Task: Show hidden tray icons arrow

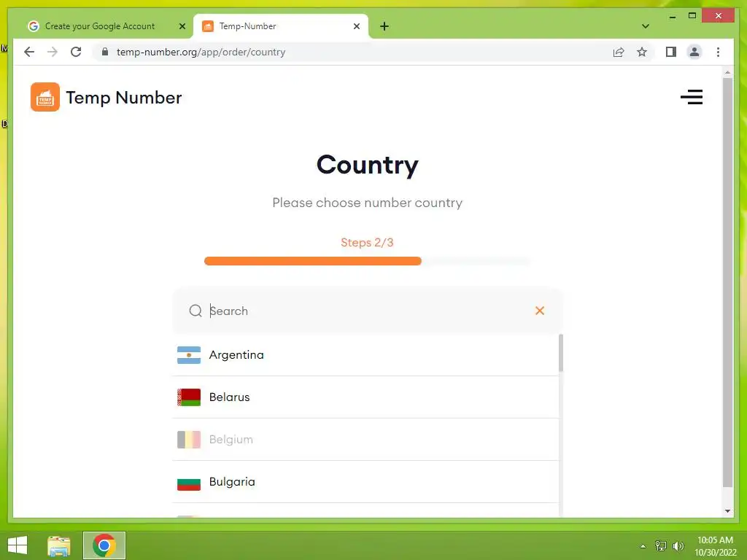Action: coord(643,546)
